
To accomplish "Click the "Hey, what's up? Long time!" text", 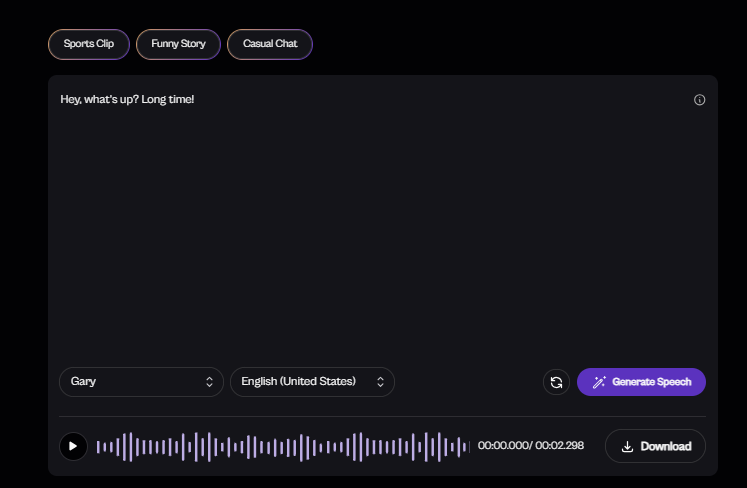I will tap(127, 100).
